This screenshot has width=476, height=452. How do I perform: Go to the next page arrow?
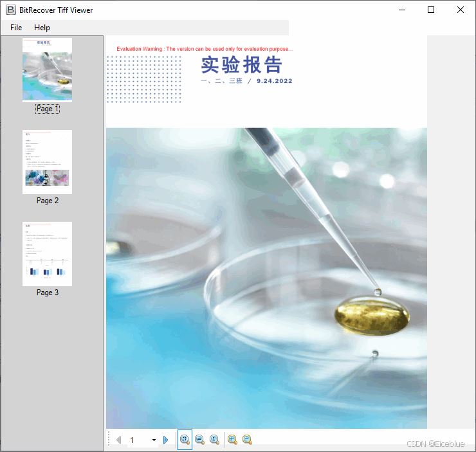[x=166, y=440]
